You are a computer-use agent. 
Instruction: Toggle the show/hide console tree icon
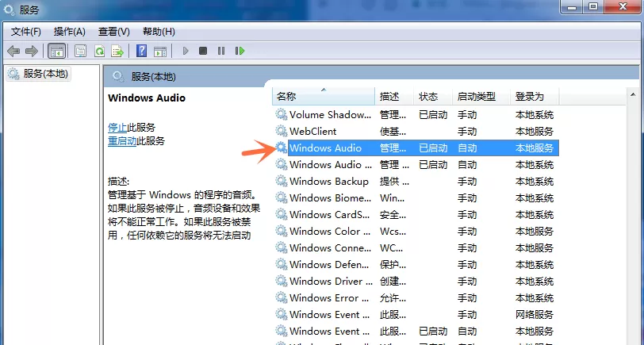coord(56,51)
